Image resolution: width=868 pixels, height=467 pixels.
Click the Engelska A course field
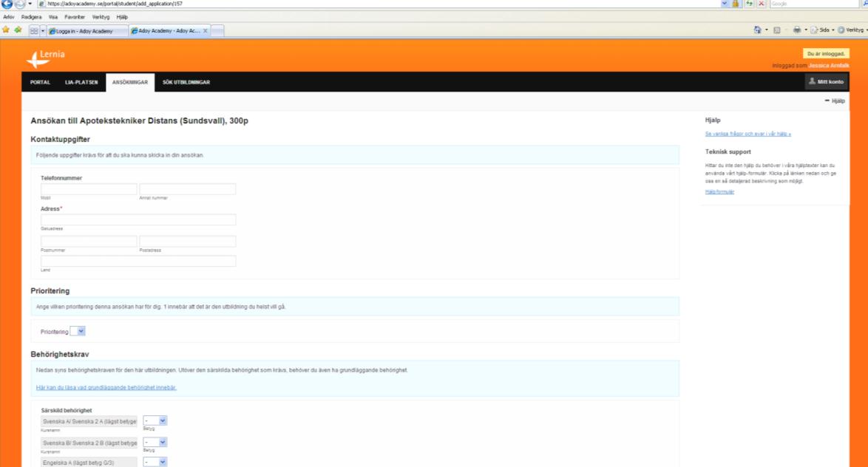pos(89,462)
